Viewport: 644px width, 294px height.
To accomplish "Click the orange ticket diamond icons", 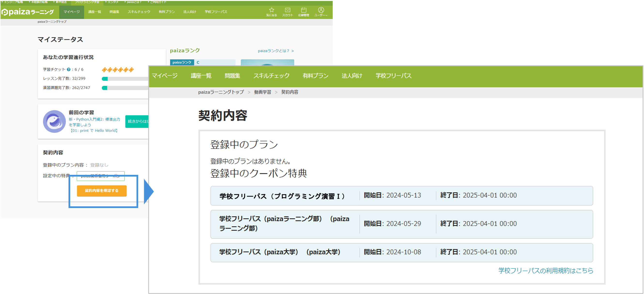I will (x=118, y=70).
